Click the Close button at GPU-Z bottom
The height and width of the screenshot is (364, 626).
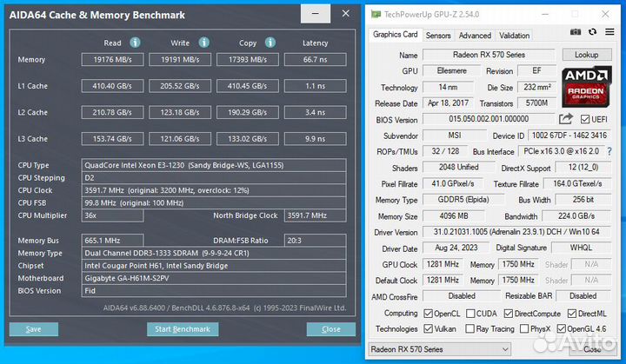tap(592, 349)
